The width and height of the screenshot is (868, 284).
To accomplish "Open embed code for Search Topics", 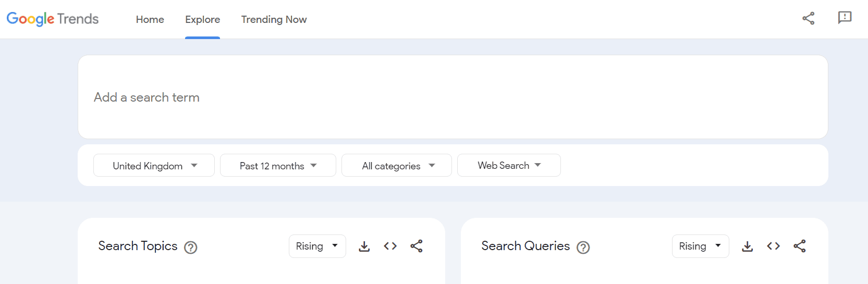I will coord(390,246).
